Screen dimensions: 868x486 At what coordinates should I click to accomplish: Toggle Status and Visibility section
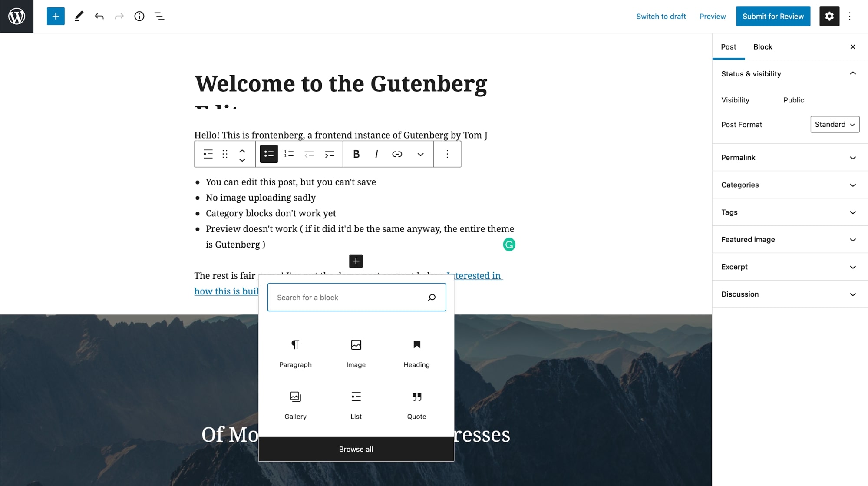788,73
